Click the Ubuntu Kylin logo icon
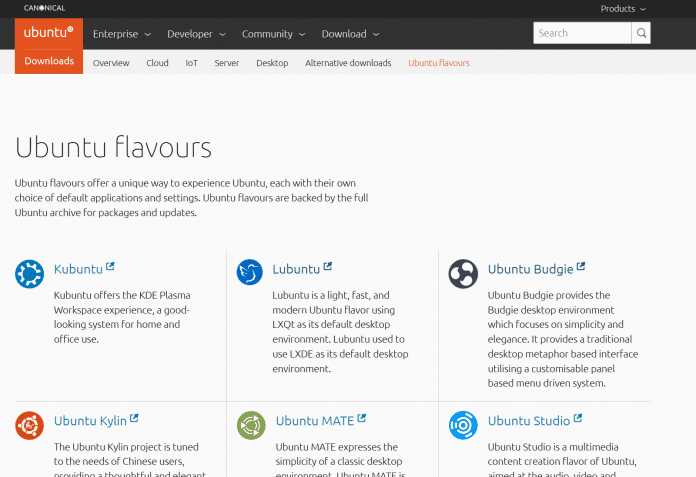This screenshot has width=696, height=477. click(30, 425)
